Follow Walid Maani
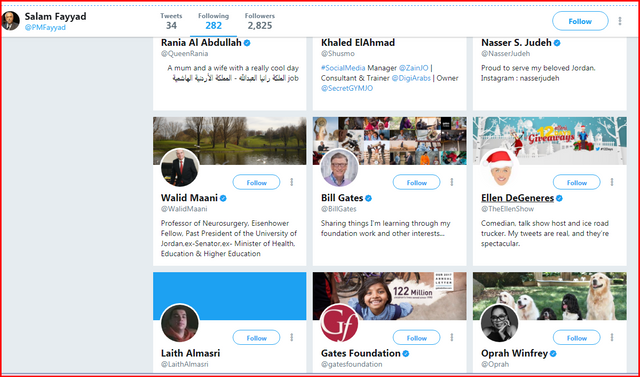This screenshot has width=640, height=377. pyautogui.click(x=256, y=182)
